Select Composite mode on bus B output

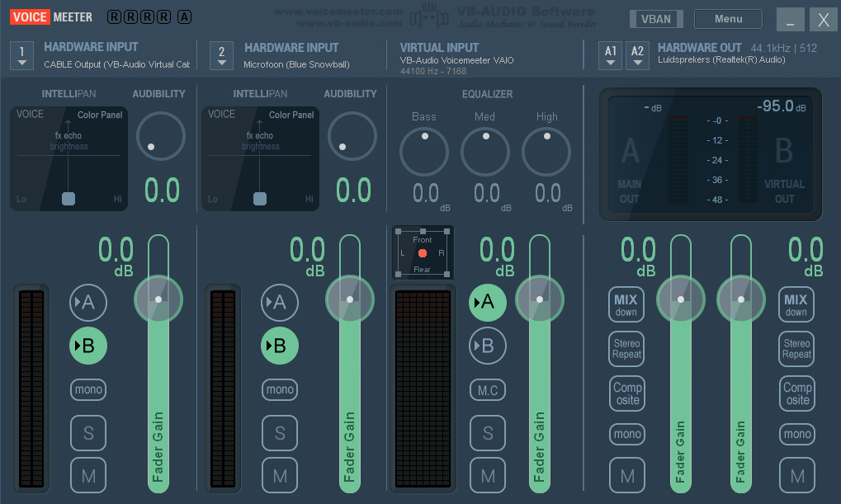(797, 393)
